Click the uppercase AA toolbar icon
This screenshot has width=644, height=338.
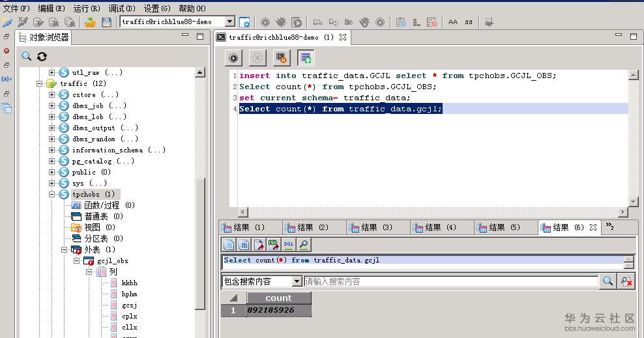[453, 22]
